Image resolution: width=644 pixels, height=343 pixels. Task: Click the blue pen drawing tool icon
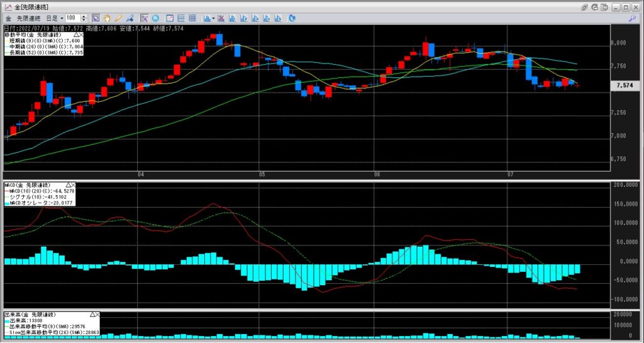point(128,18)
